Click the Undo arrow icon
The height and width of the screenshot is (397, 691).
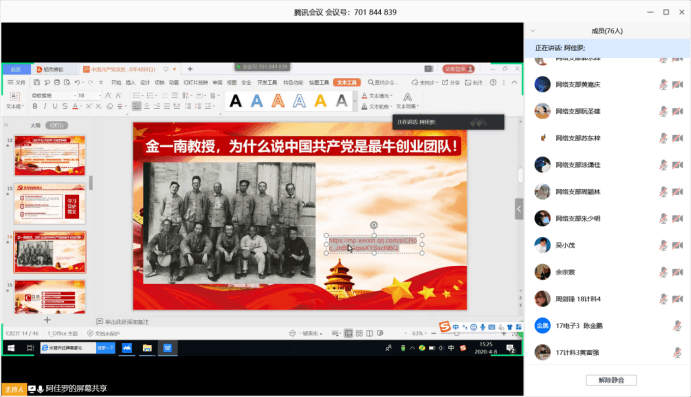(x=77, y=82)
